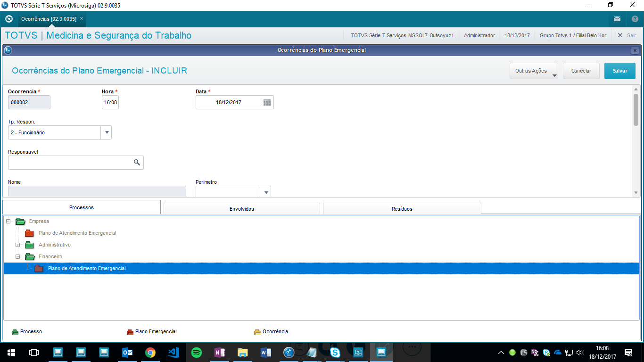Image resolution: width=644 pixels, height=362 pixels.
Task: Click the 18/12/2017 date in the header bar
Action: point(517,35)
